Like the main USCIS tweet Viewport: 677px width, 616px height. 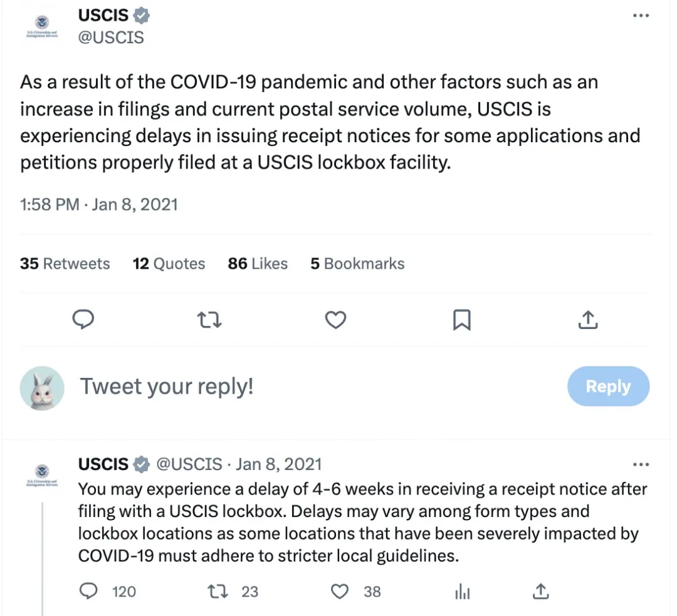[336, 320]
